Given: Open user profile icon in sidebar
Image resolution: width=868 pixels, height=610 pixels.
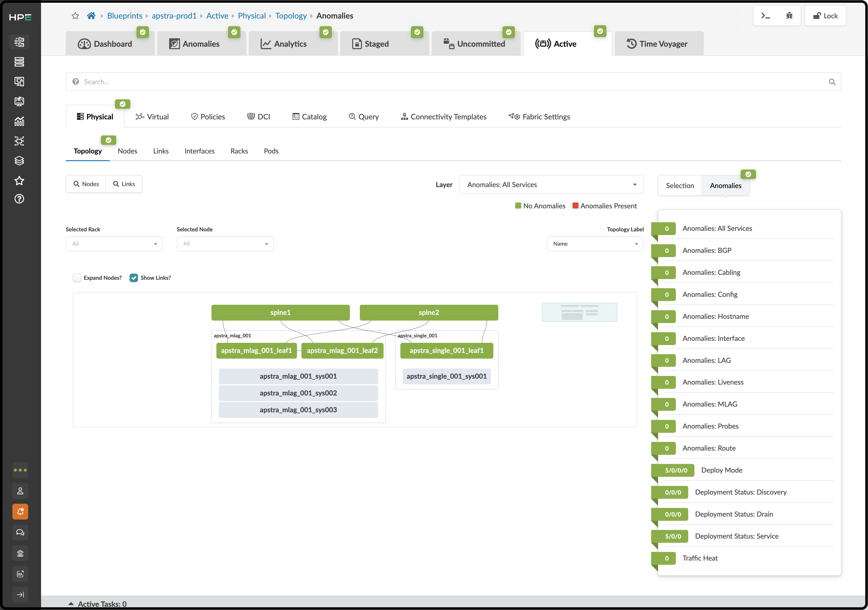Looking at the screenshot, I should tap(21, 491).
